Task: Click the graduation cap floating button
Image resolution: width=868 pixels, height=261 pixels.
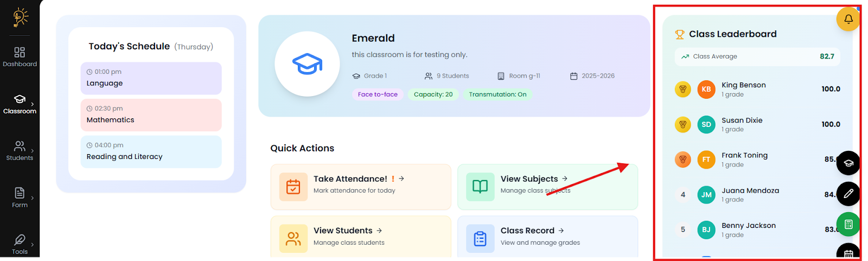Action: click(x=848, y=163)
